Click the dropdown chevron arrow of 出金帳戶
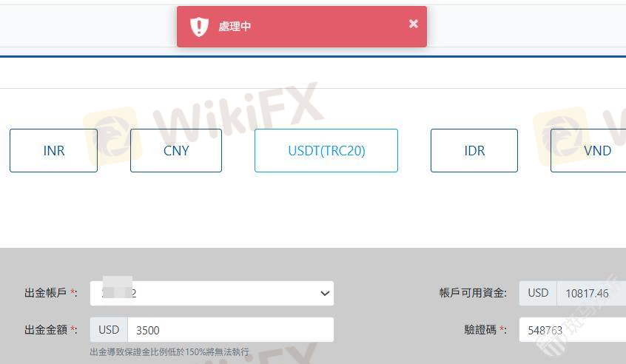 point(325,294)
